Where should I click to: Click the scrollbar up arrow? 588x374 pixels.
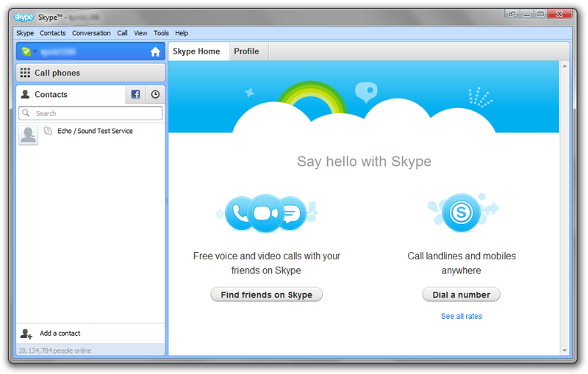click(x=564, y=66)
